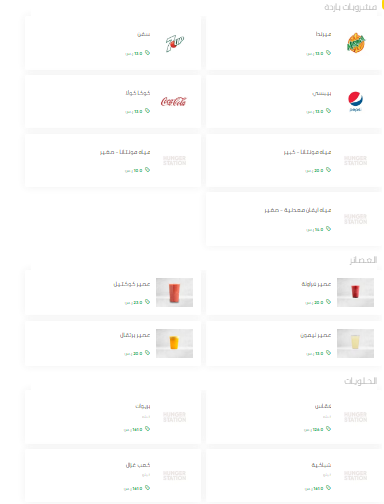The height and width of the screenshot is (504, 384).
Task: Open the عصير ليمون lemon juice thumbnail
Action: pos(355,343)
